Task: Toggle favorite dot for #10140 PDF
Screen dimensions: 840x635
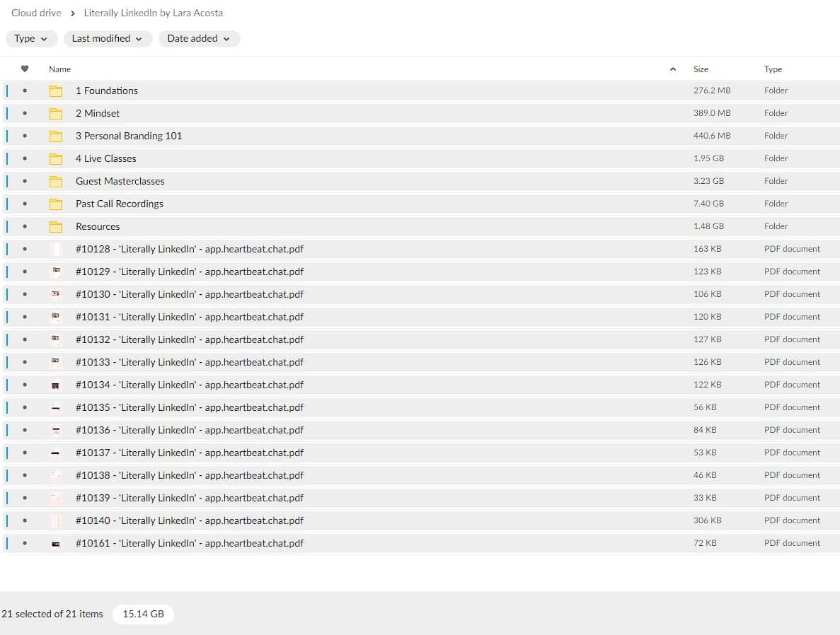Action: tap(25, 521)
